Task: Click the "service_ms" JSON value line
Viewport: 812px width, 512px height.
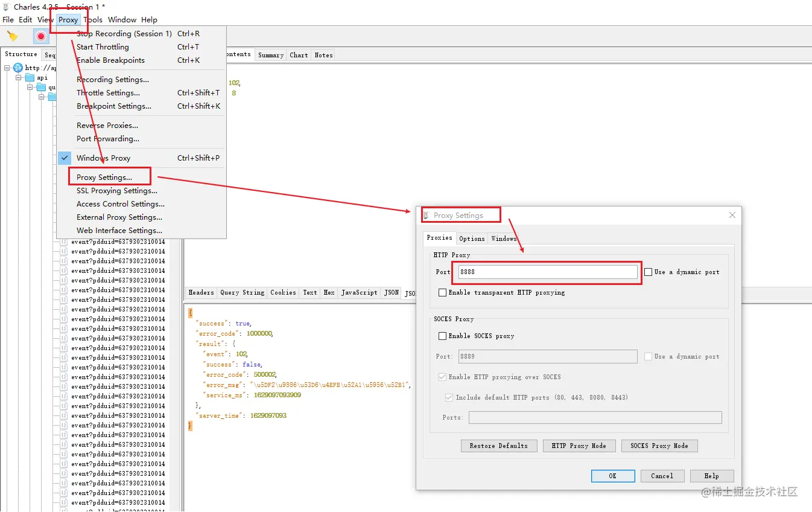Action: 252,395
